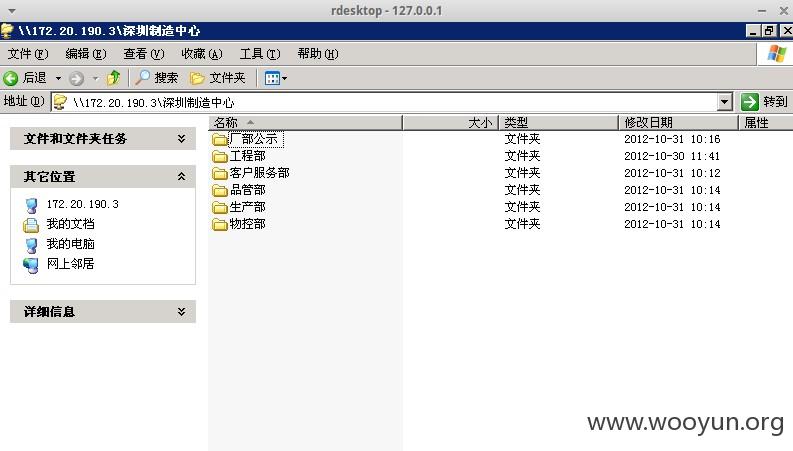The width and height of the screenshot is (793, 451).
Task: Open 我的电脑 (My Computer) link
Action: pos(70,244)
